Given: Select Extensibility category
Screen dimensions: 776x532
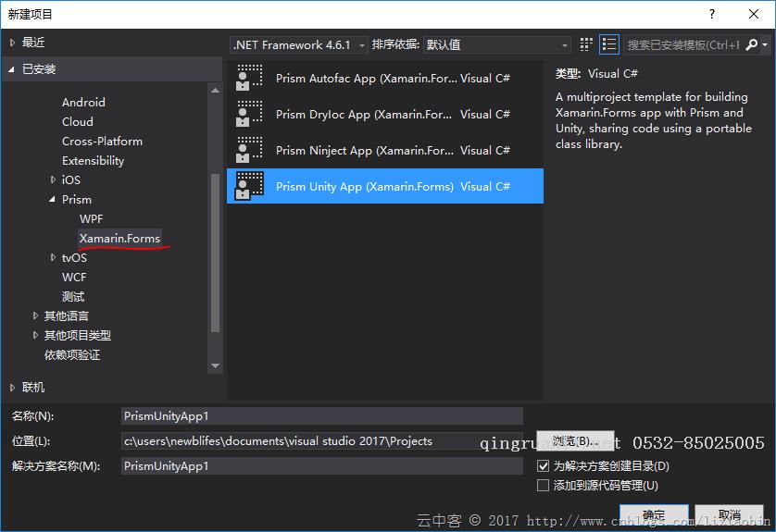Looking at the screenshot, I should pyautogui.click(x=93, y=161).
